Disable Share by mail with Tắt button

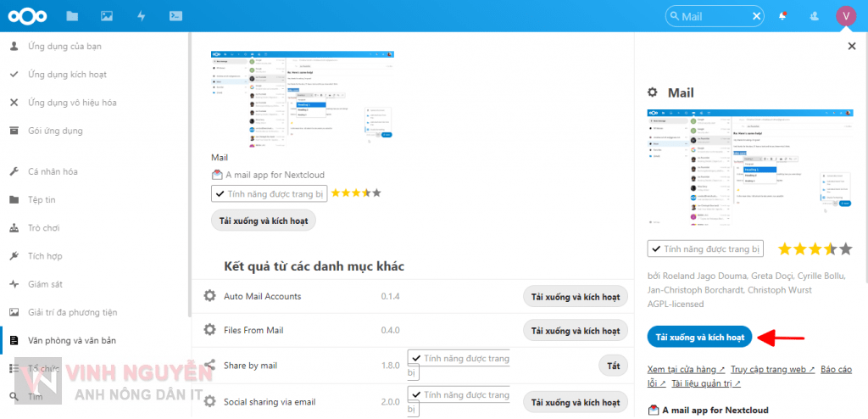coord(614,366)
